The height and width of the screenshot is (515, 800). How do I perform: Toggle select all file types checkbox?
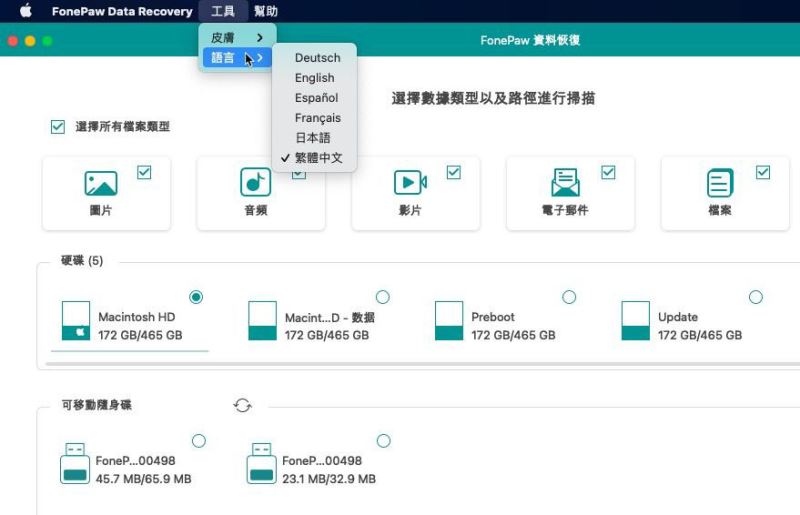click(x=58, y=127)
